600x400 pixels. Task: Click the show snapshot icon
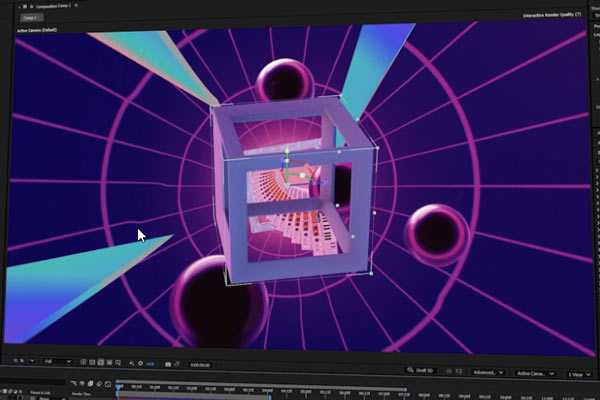177,364
